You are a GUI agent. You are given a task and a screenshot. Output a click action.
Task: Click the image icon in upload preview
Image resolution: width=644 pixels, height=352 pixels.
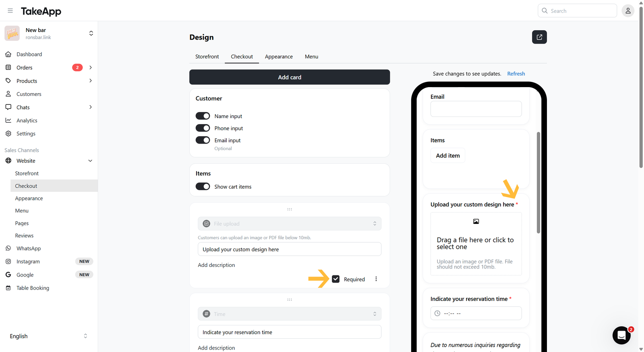pos(476,221)
